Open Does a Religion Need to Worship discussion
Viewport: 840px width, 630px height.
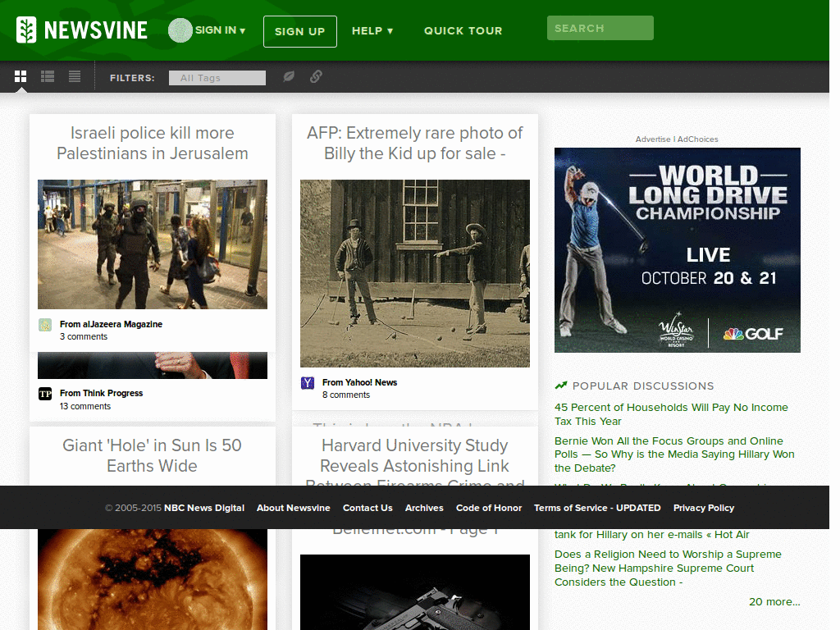[x=668, y=568]
